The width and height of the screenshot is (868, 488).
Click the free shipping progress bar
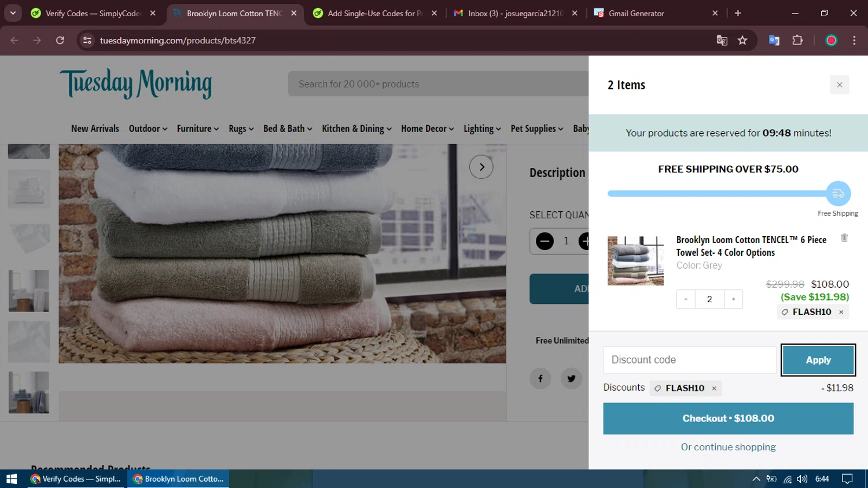pos(718,194)
